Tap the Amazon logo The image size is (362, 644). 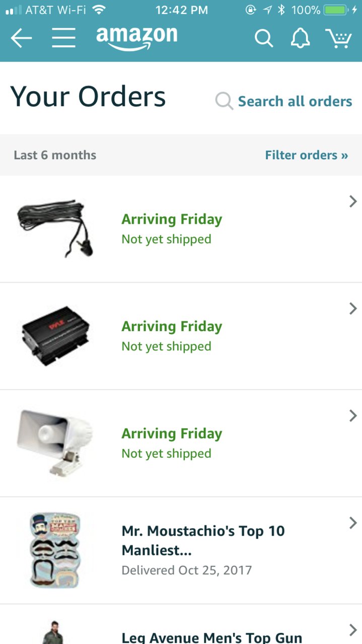(x=136, y=38)
